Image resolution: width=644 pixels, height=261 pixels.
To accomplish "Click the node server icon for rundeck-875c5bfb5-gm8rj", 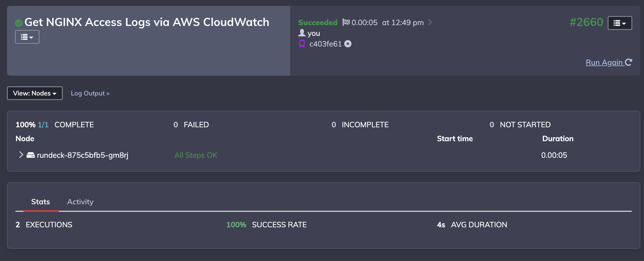I will 31,155.
